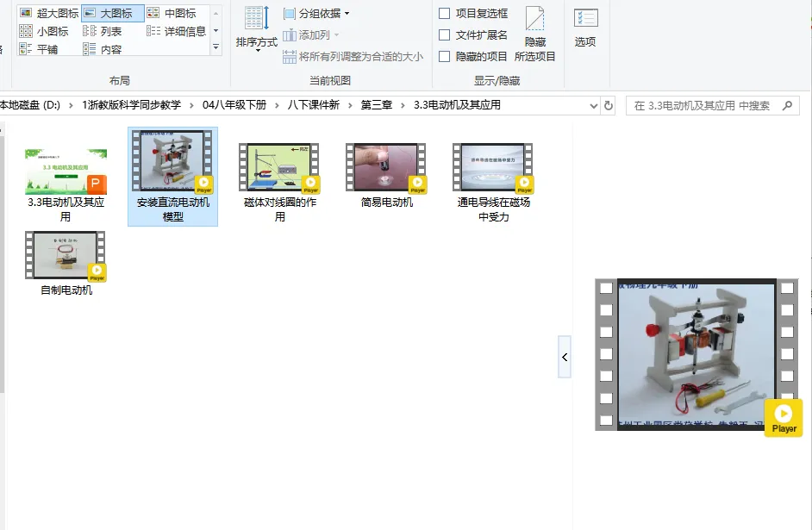Go to 本地磁盘 (D:) in address bar
This screenshot has height=530, width=812.
point(30,106)
